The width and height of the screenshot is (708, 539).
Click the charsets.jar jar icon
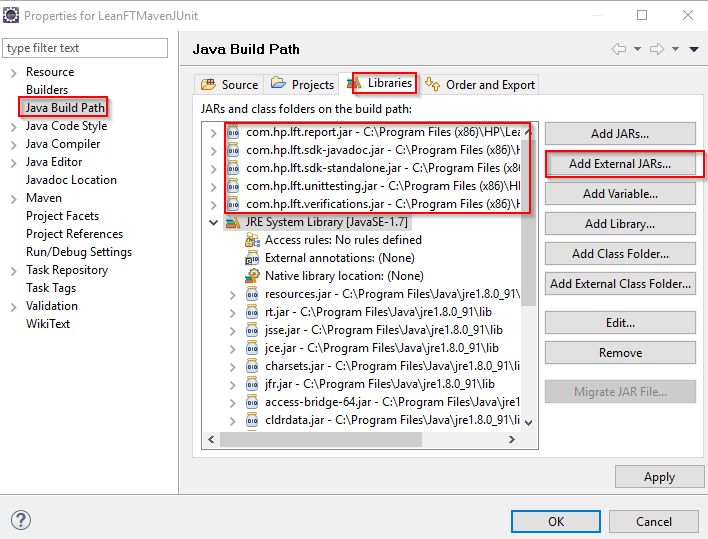point(252,367)
